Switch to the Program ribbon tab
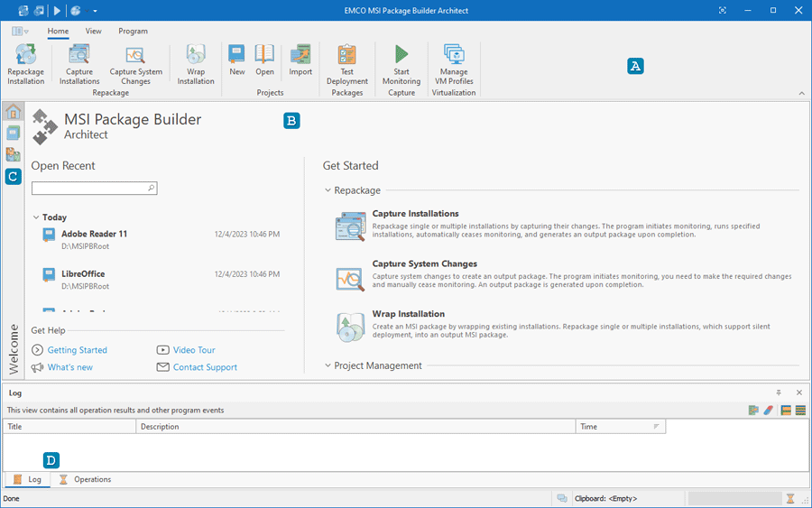This screenshot has width=812, height=508. (134, 31)
